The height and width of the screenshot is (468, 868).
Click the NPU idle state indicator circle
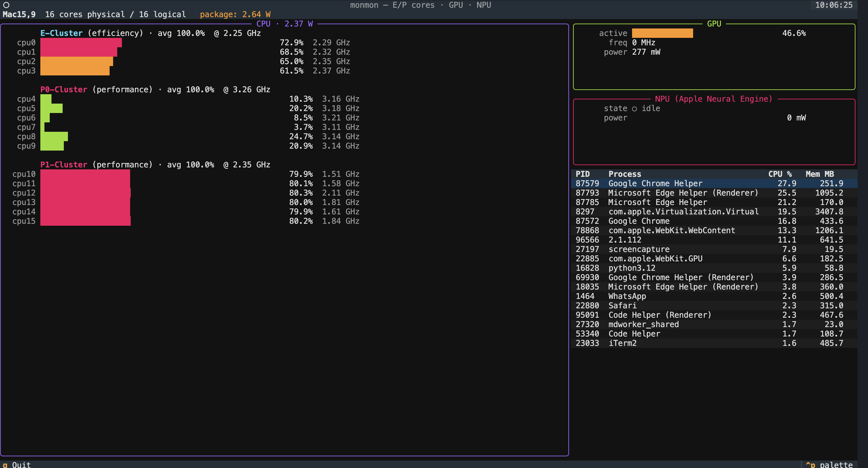tap(635, 109)
